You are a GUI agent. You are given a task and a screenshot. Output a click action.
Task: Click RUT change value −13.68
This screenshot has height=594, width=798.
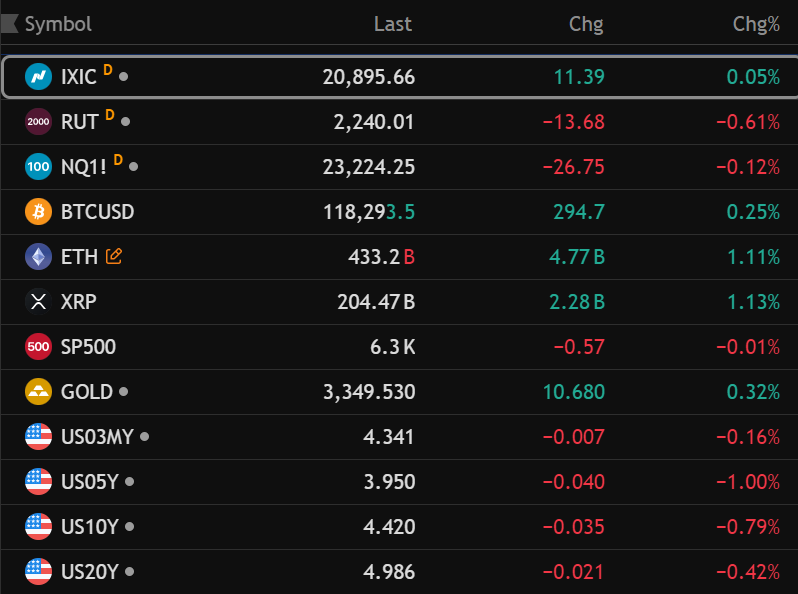pyautogui.click(x=574, y=122)
